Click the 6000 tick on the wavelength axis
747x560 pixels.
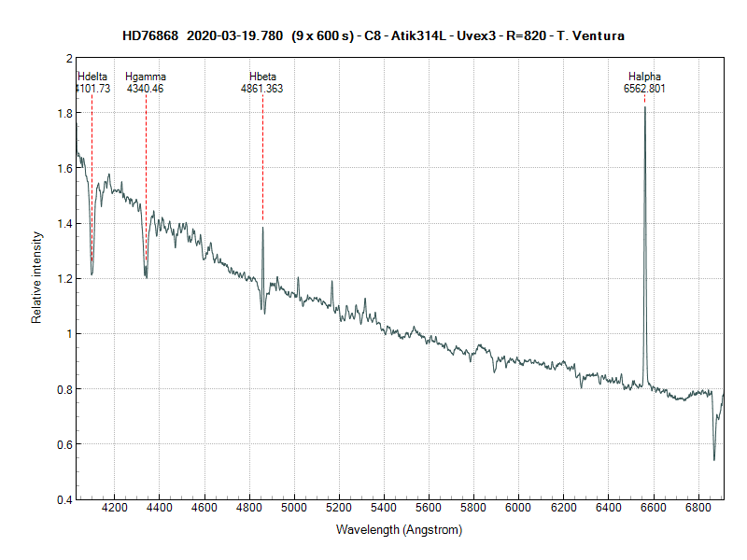518,508
